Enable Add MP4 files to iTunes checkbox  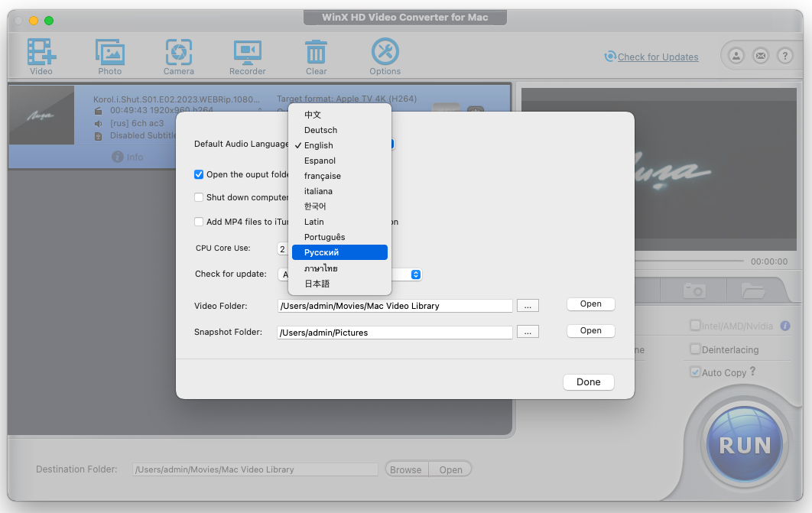coord(199,222)
